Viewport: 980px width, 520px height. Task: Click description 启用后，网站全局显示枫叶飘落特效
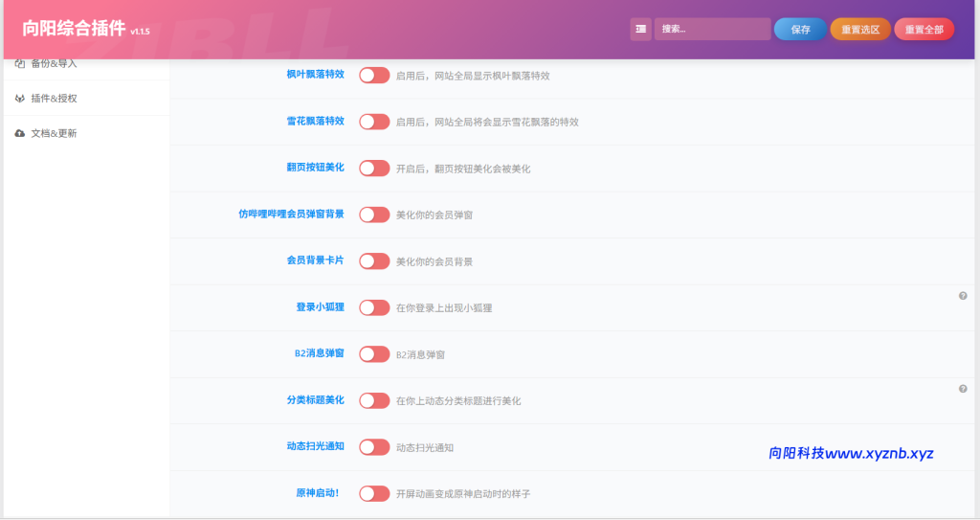(473, 76)
